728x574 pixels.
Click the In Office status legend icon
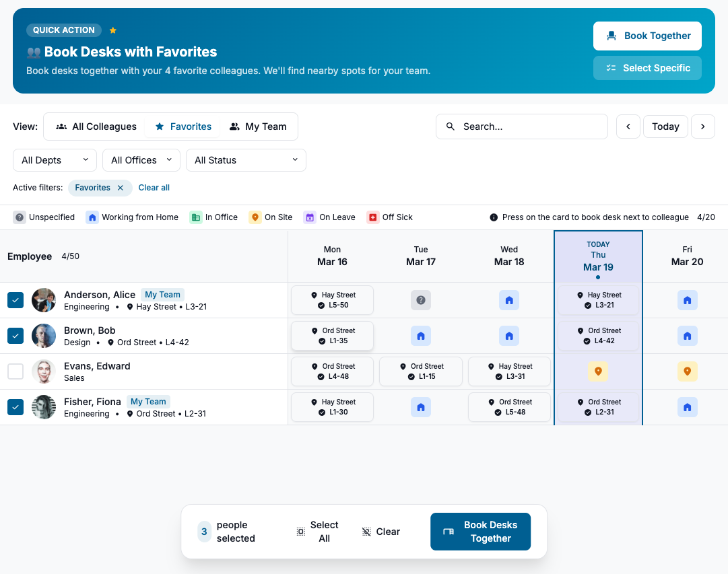pyautogui.click(x=195, y=217)
